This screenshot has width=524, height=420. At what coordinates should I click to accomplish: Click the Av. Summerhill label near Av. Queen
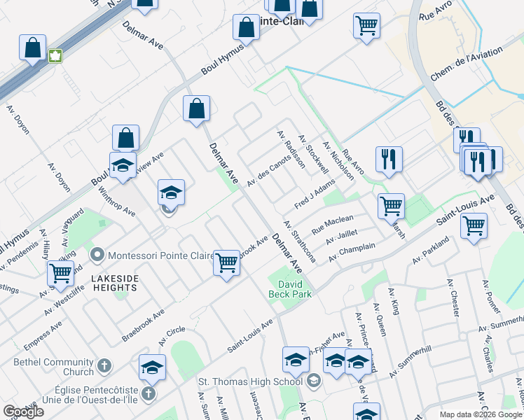[411, 362]
